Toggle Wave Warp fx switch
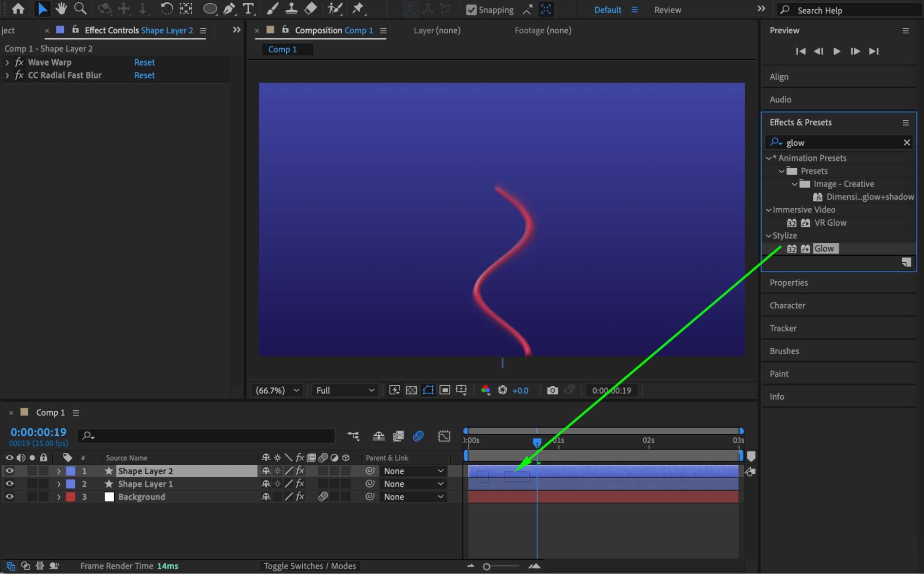 coord(19,62)
